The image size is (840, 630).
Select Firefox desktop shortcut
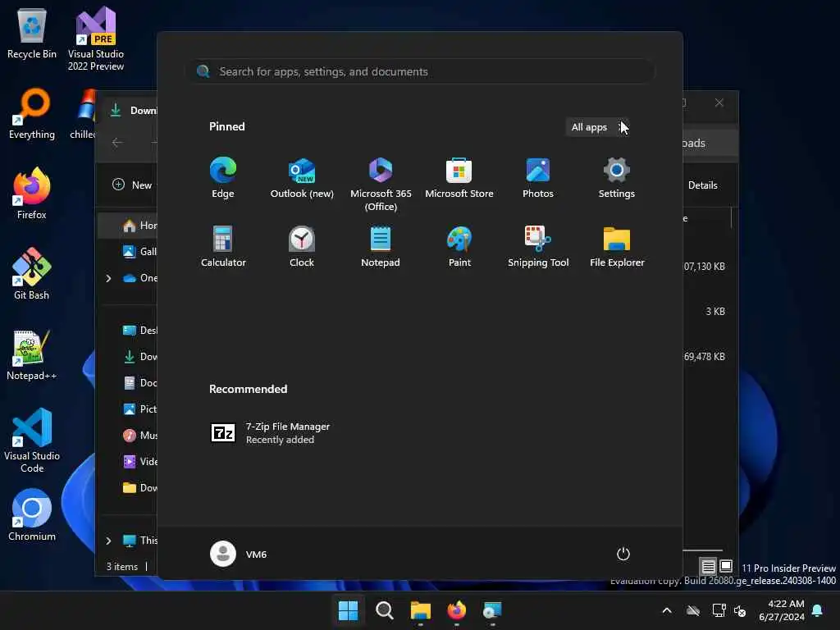coord(32,194)
